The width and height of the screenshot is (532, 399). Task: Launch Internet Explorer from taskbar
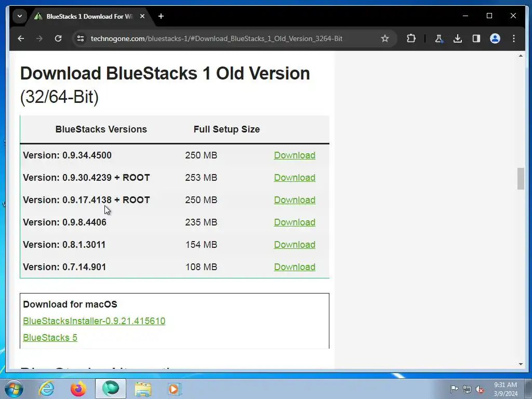(46, 389)
